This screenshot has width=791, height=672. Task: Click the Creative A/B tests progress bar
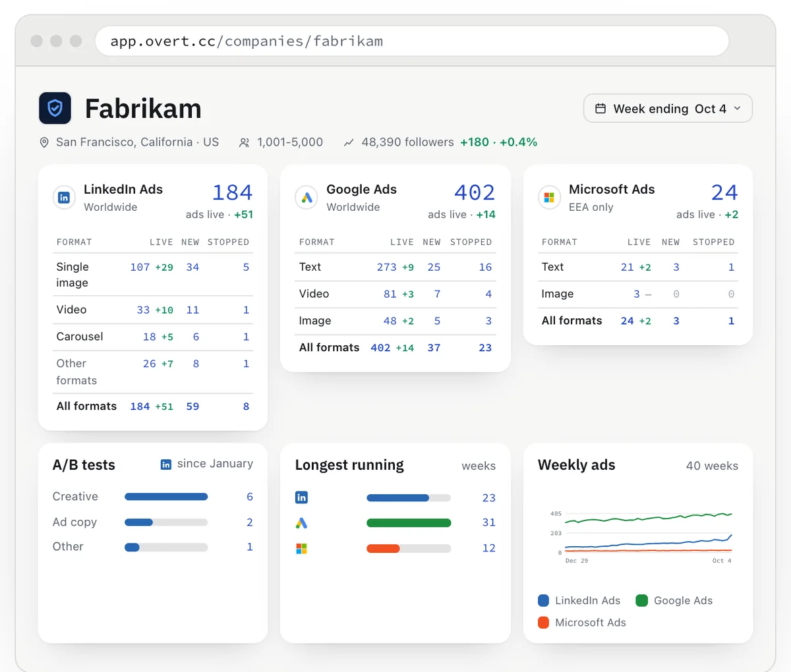tap(166, 497)
